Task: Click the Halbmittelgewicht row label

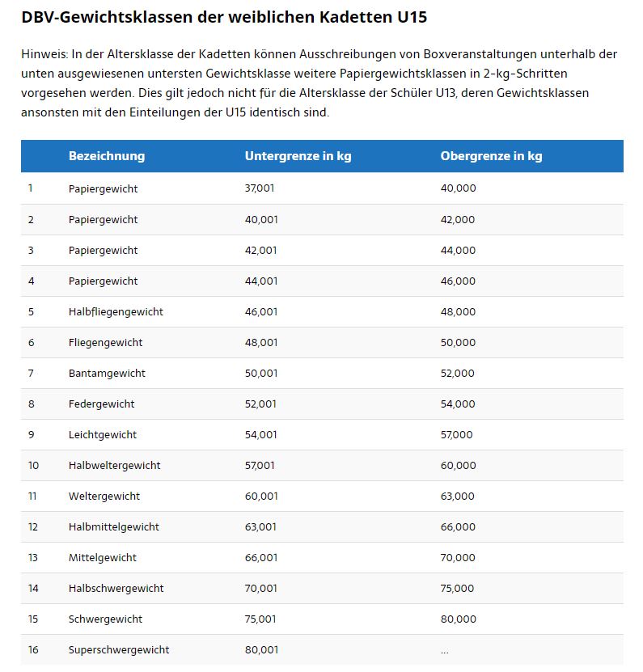Action: click(113, 526)
